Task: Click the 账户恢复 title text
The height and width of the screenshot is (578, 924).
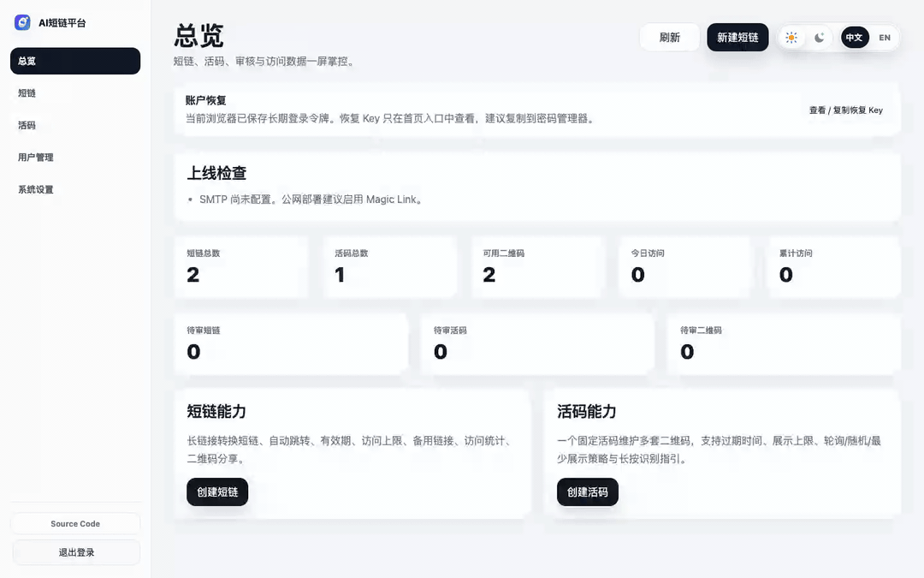Action: (x=205, y=100)
